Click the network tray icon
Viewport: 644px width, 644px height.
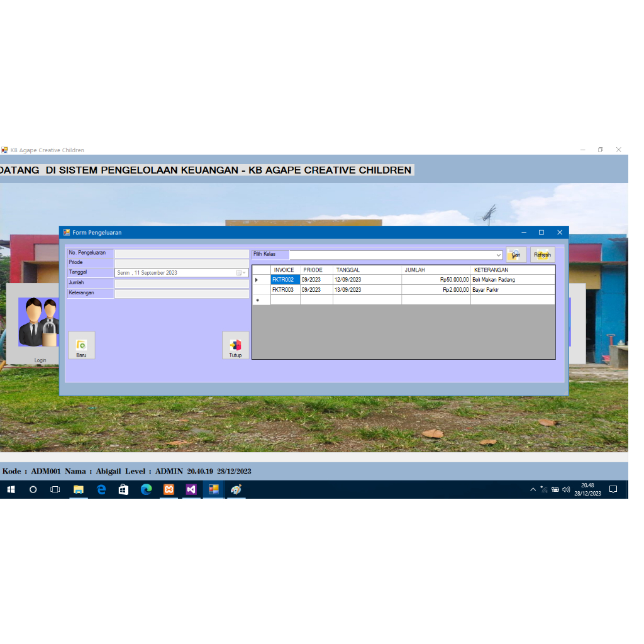tap(544, 489)
